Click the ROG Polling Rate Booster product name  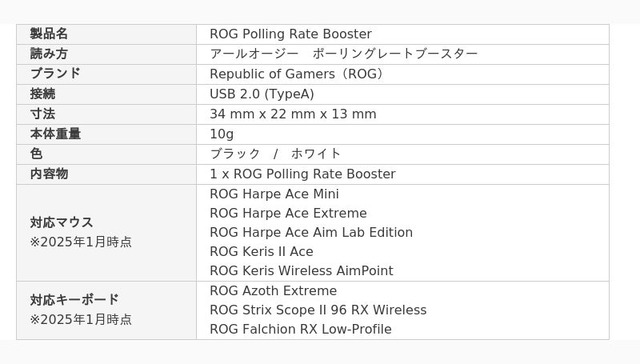pyautogui.click(x=291, y=34)
